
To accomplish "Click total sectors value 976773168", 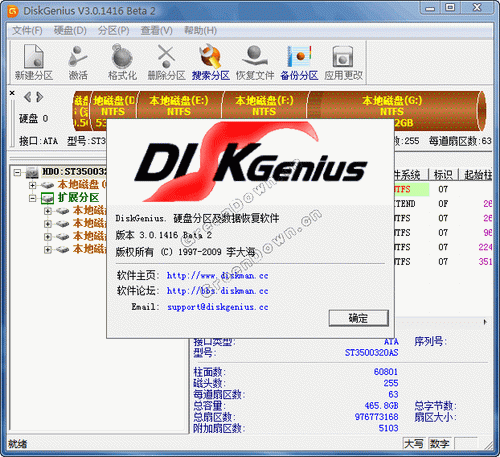I will (x=376, y=417).
